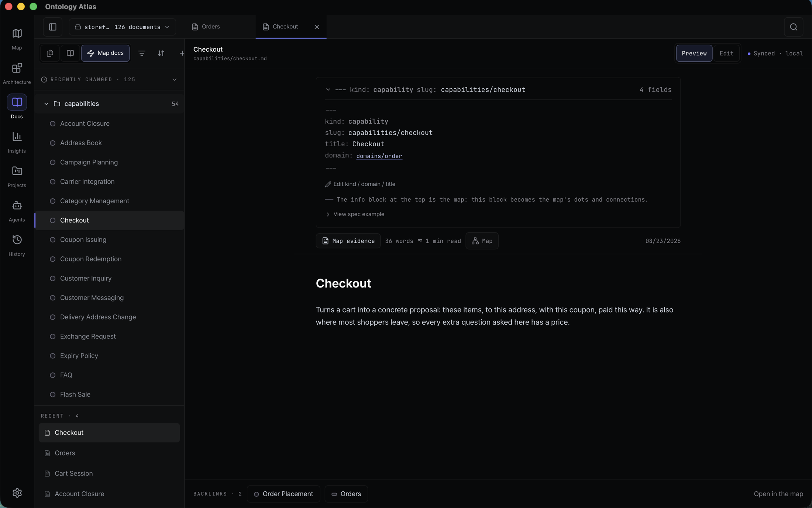
Task: Open the filter list icon
Action: (142, 53)
